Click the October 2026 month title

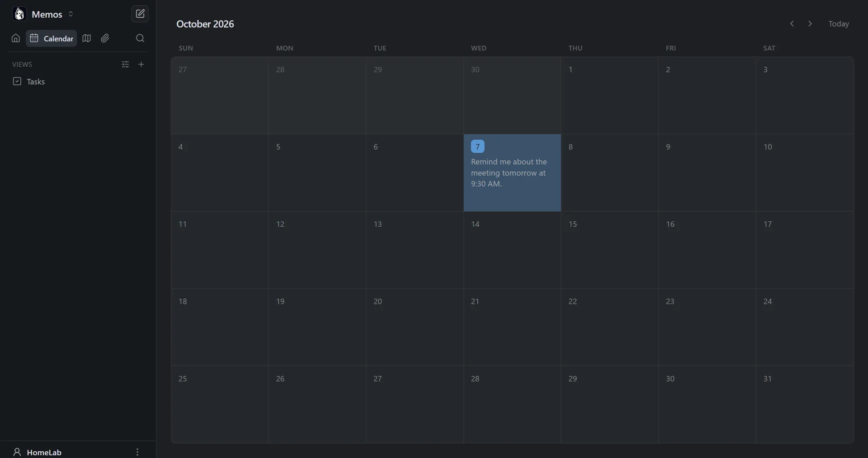click(205, 24)
